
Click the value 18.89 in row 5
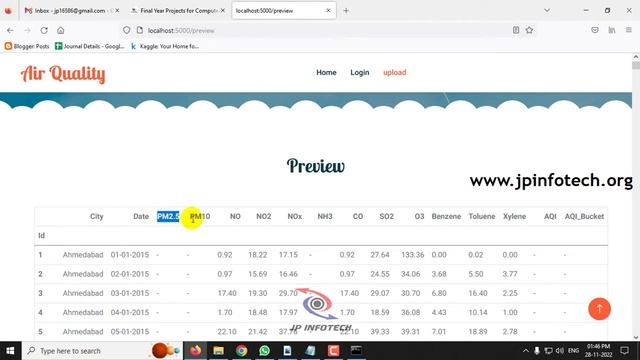[x=478, y=331]
